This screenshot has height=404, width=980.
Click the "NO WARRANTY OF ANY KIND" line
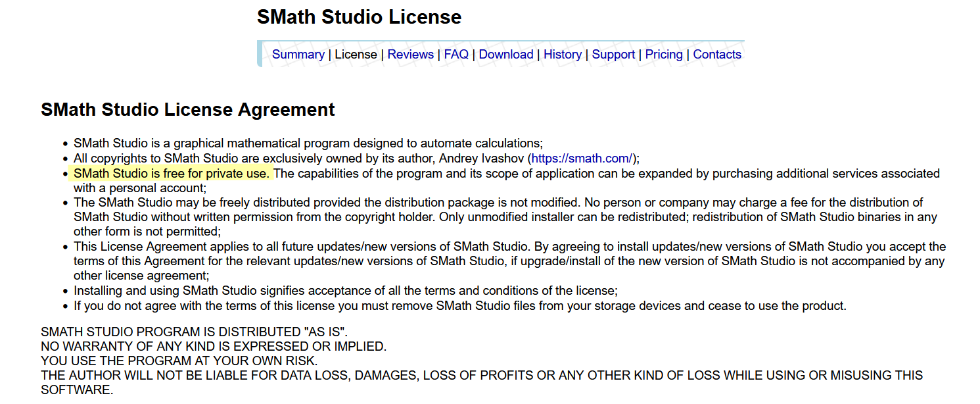(213, 347)
